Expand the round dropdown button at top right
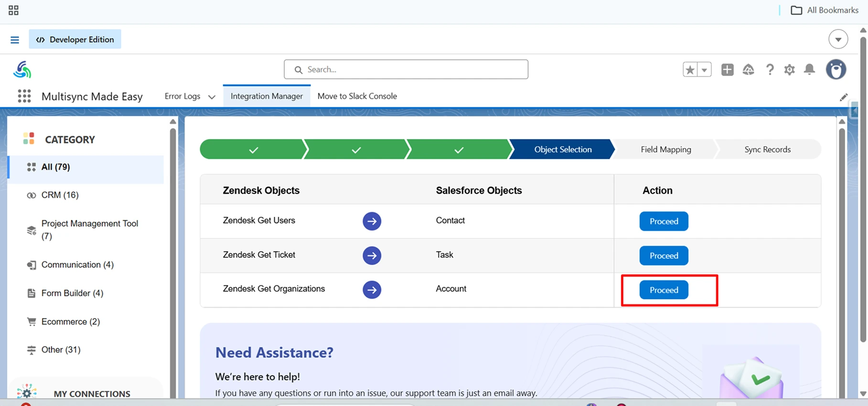Screen dimensions: 868x406 point(838,39)
